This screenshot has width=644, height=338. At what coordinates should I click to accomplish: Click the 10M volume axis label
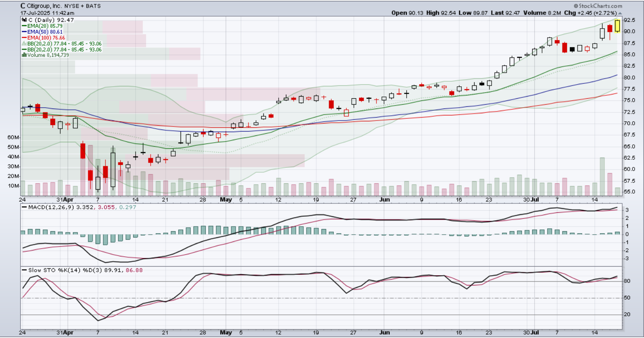(13, 186)
